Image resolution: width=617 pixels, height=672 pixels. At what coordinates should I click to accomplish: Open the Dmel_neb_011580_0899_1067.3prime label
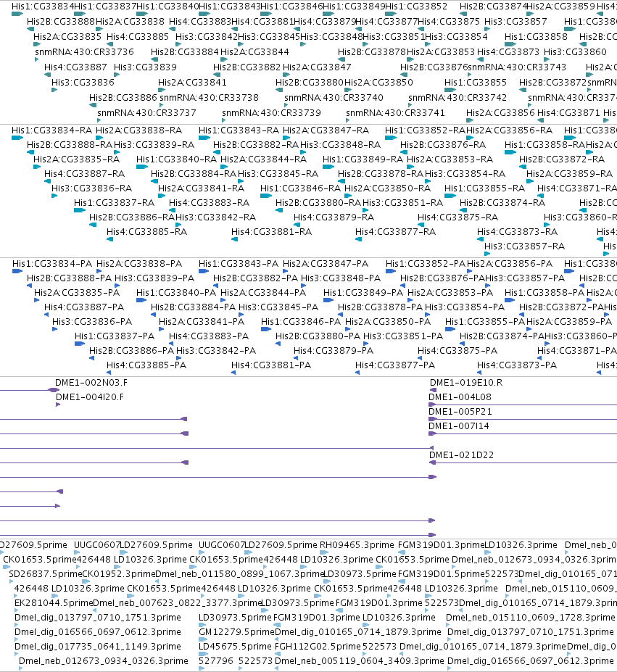click(x=240, y=574)
